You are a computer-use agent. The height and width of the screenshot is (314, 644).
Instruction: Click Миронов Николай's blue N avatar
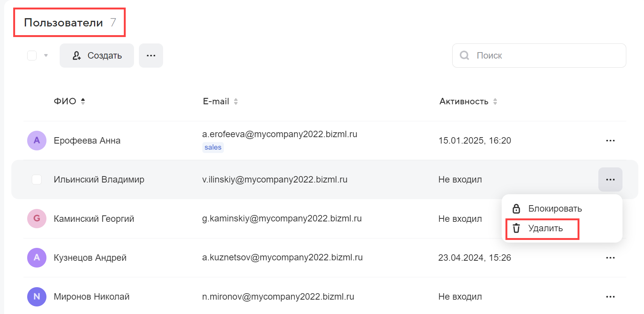click(x=37, y=297)
